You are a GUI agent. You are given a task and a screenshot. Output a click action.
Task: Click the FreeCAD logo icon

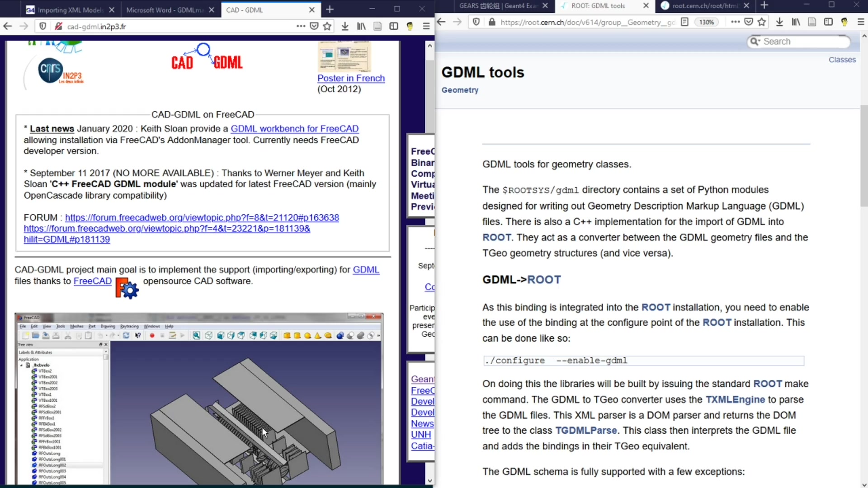pos(127,288)
